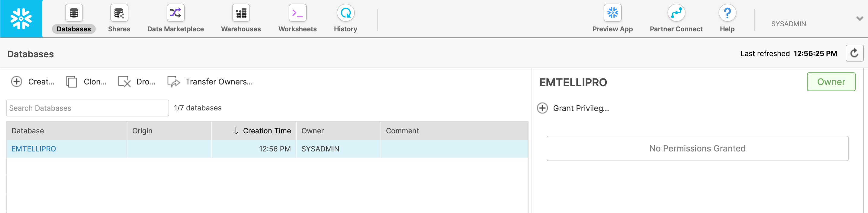Sort by the Database column header
The image size is (868, 213).
pyautogui.click(x=67, y=131)
